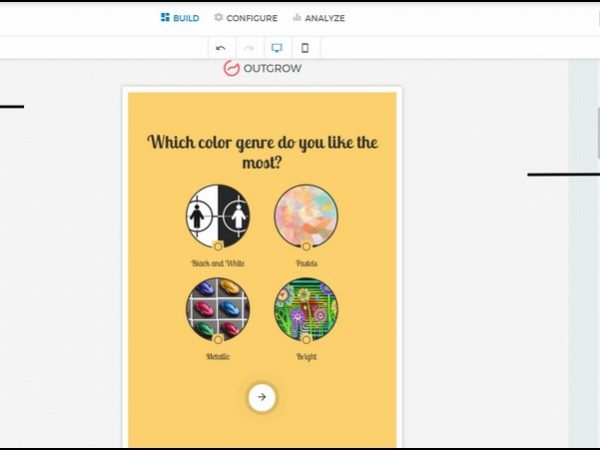The height and width of the screenshot is (450, 600).
Task: Click the quiz question heading text
Action: click(x=262, y=152)
